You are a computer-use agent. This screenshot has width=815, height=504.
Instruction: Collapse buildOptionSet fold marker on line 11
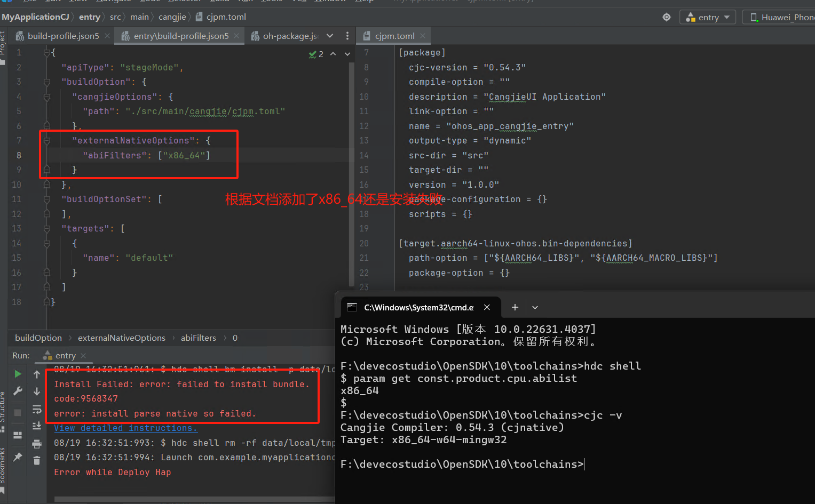point(47,199)
